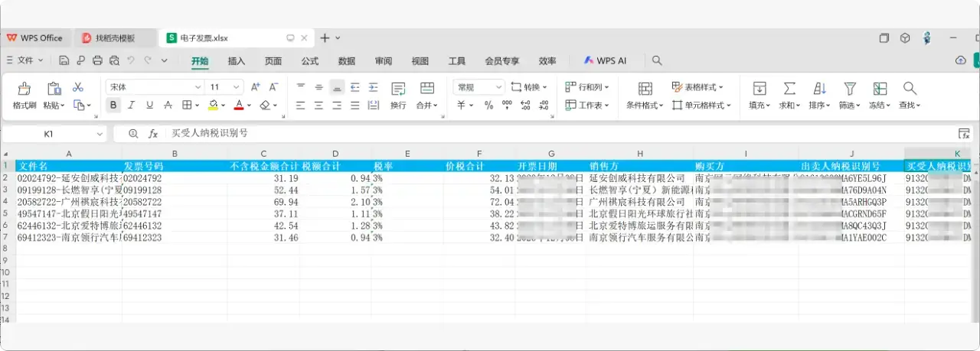The height and width of the screenshot is (351, 980).
Task: Decrease font size with A- icon
Action: [273, 87]
